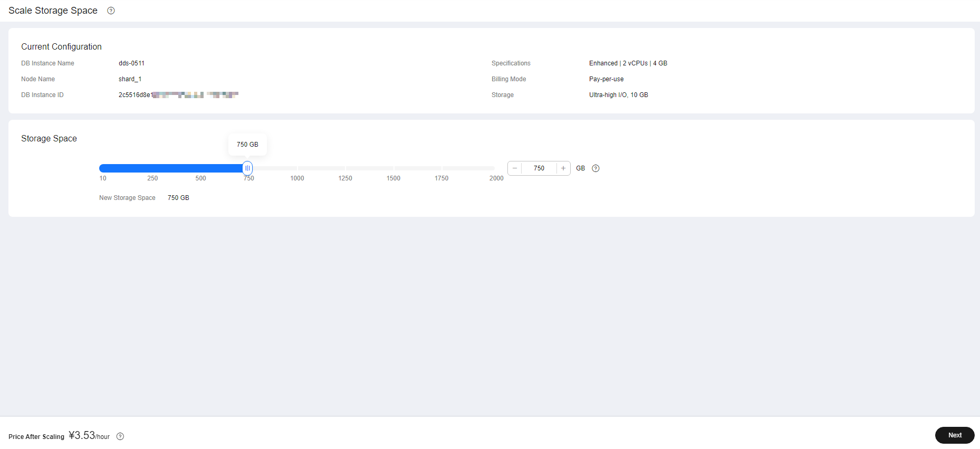Click slider label 1750
This screenshot has height=449, width=980.
[x=441, y=178]
